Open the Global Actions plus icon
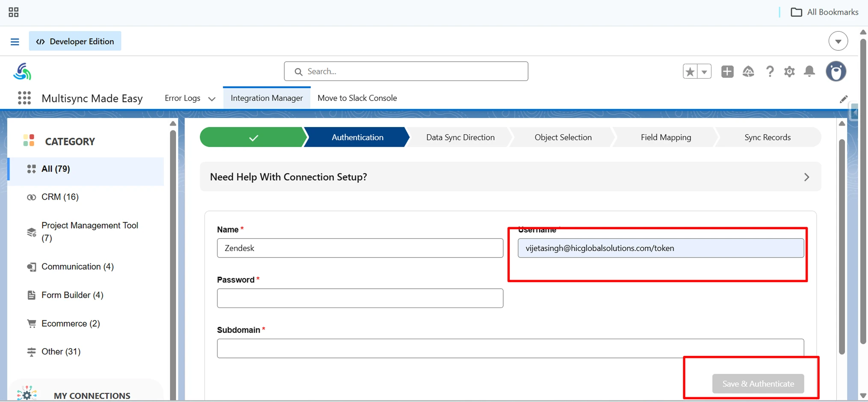Image resolution: width=868 pixels, height=402 pixels. (x=727, y=71)
